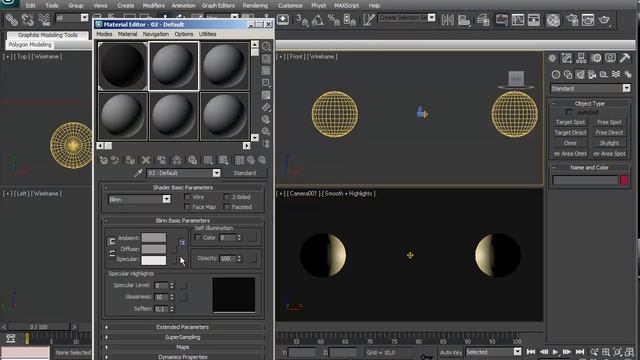Image resolution: width=640 pixels, height=360 pixels.
Task: Open the Blinn shader type dropdown
Action: (x=166, y=199)
